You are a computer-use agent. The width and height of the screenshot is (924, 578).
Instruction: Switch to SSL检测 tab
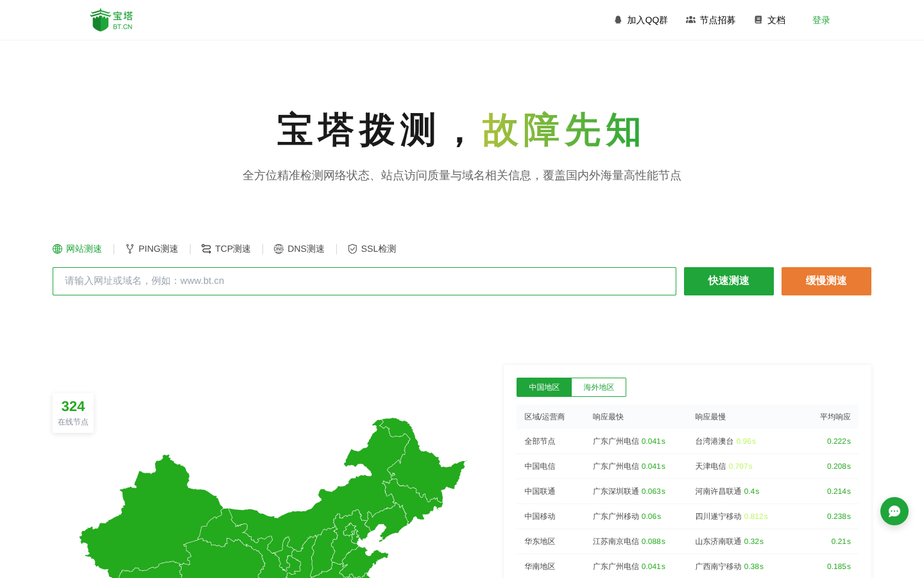[372, 249]
